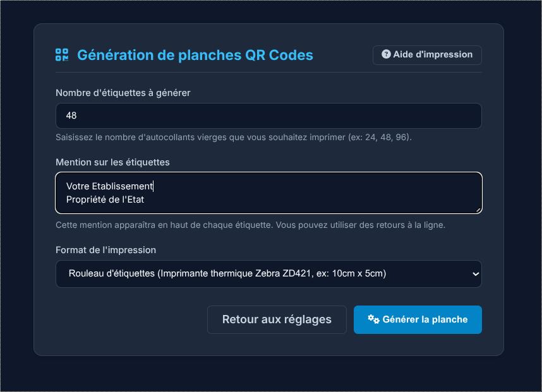
Task: Click the Génération de planches QR Codes heading
Action: (195, 56)
